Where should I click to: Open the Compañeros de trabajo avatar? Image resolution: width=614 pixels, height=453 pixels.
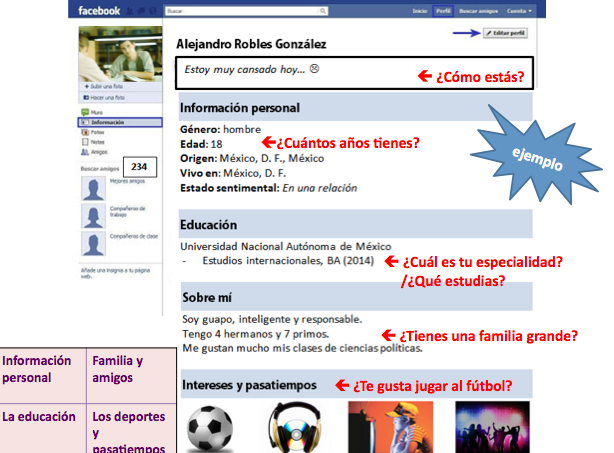click(94, 216)
